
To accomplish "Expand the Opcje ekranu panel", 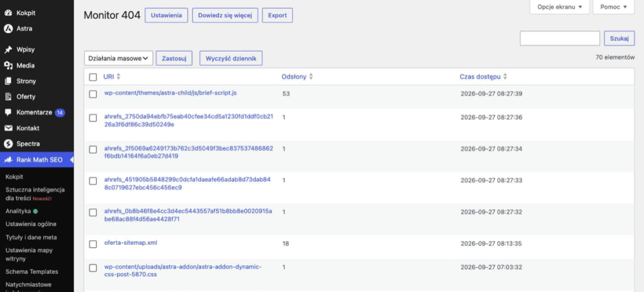I will pyautogui.click(x=560, y=7).
